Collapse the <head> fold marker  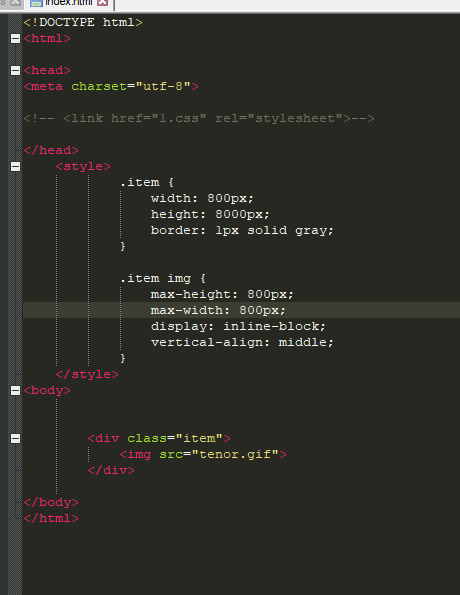click(15, 70)
